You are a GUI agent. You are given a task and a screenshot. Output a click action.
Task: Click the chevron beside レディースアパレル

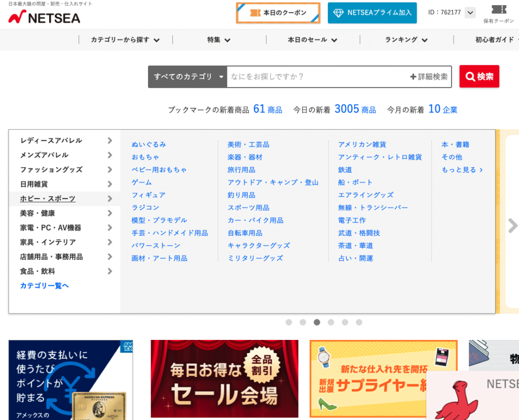pyautogui.click(x=109, y=140)
